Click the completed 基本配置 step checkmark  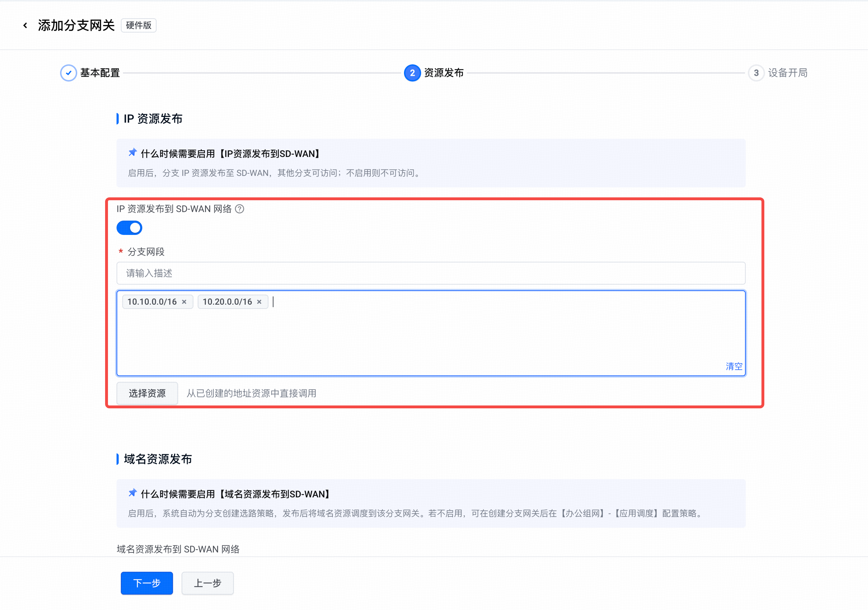coord(68,73)
